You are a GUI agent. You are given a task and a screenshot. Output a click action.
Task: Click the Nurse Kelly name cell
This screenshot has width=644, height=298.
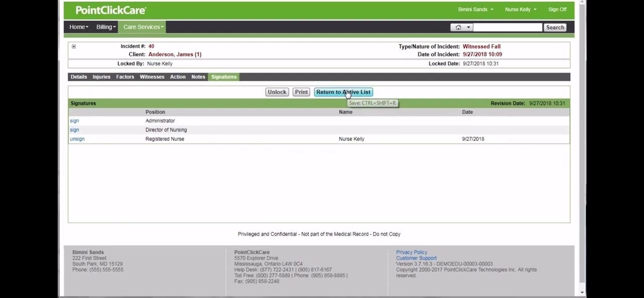pyautogui.click(x=351, y=139)
